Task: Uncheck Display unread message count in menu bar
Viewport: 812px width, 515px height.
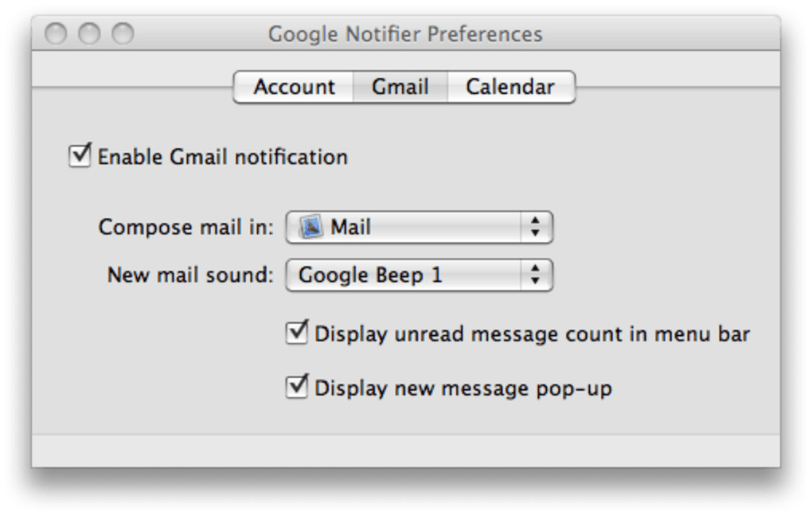Action: [297, 332]
